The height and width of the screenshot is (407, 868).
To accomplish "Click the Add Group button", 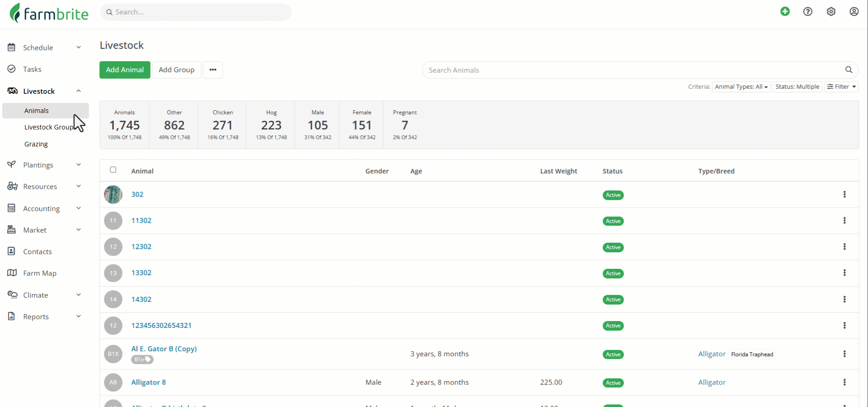I will point(177,70).
